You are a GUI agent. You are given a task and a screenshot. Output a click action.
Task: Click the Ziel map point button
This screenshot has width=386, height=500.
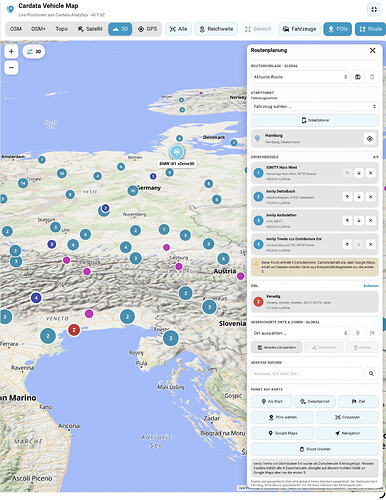click(x=358, y=401)
